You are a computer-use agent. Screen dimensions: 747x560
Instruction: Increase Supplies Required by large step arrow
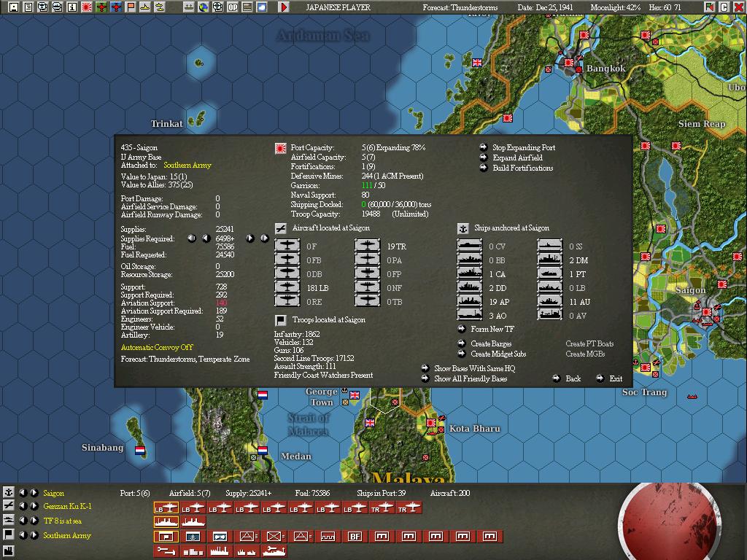[264, 238]
